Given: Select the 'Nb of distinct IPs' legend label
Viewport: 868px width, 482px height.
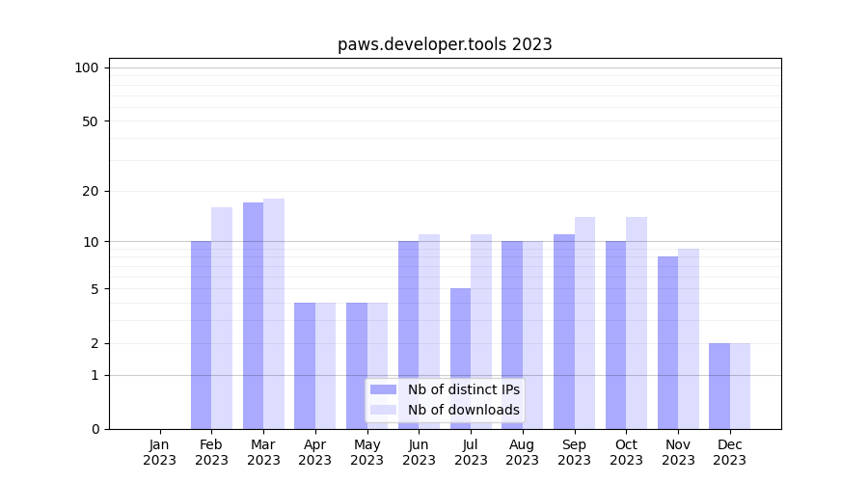Looking at the screenshot, I should (x=463, y=389).
